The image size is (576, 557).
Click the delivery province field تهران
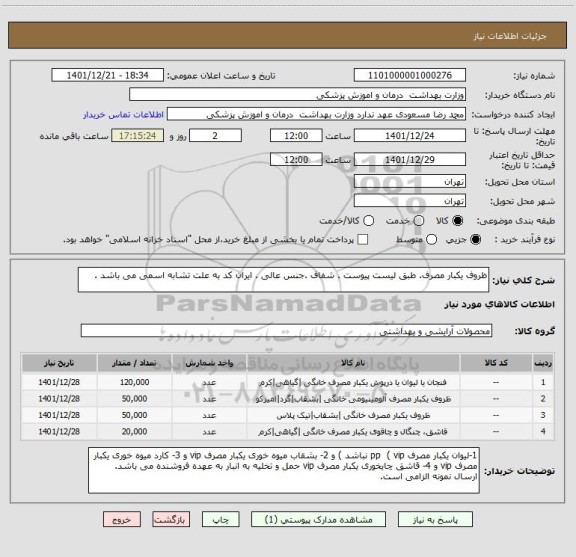point(410,182)
